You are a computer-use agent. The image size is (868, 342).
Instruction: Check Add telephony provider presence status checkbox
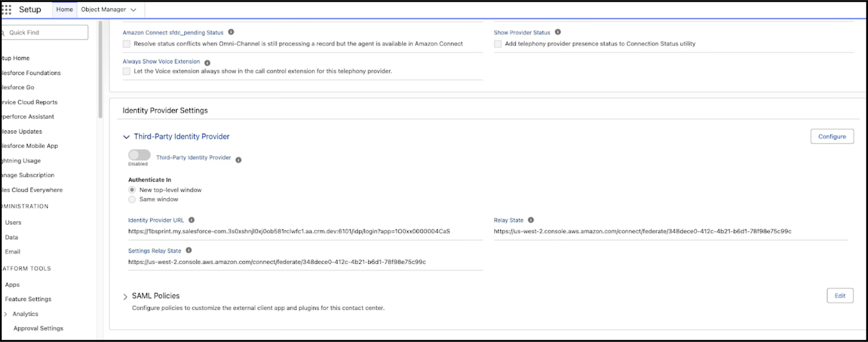pyautogui.click(x=498, y=44)
